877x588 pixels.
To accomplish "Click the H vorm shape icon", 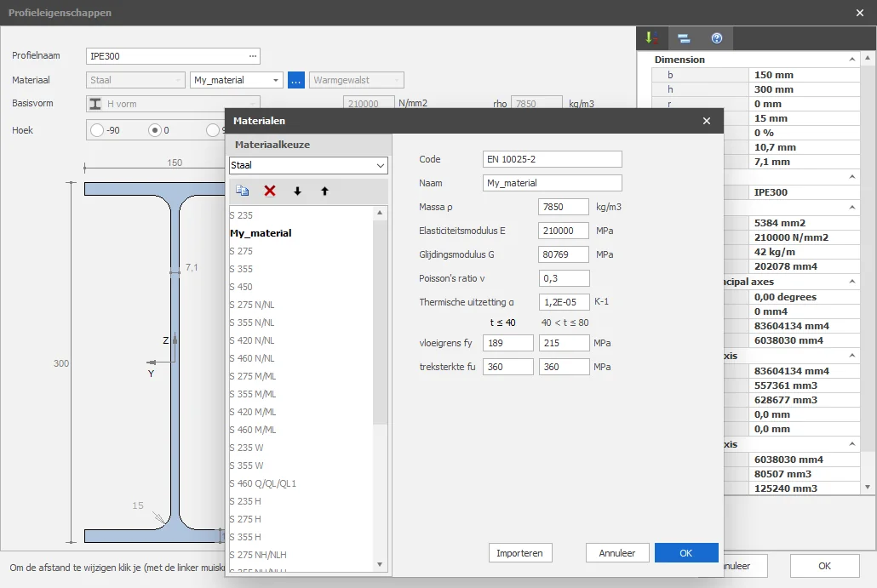I will (95, 104).
